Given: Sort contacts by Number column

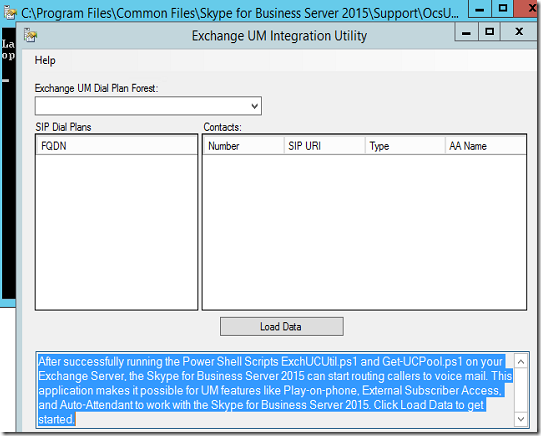Looking at the screenshot, I should (243, 146).
